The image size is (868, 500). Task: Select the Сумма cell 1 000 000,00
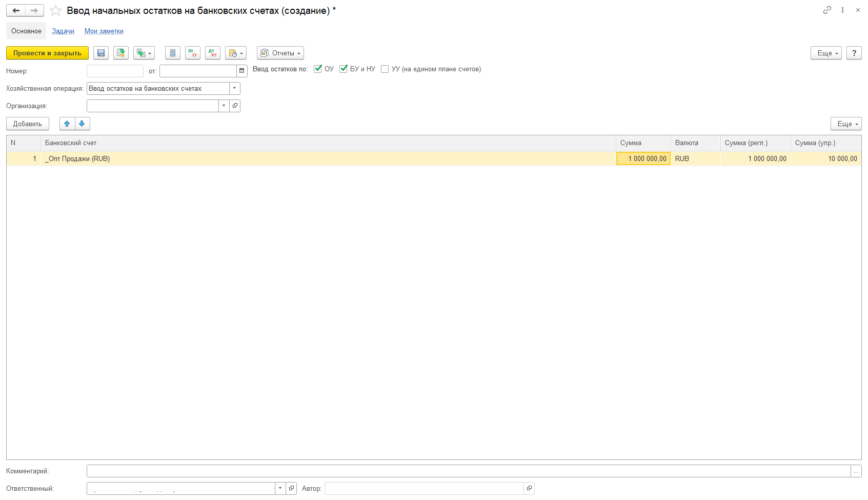click(x=643, y=158)
